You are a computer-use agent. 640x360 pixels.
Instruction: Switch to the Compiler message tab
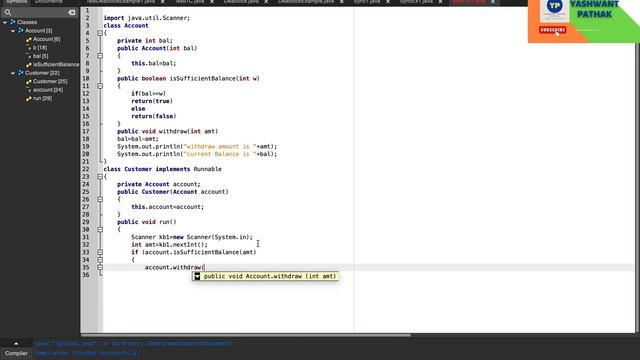16,353
